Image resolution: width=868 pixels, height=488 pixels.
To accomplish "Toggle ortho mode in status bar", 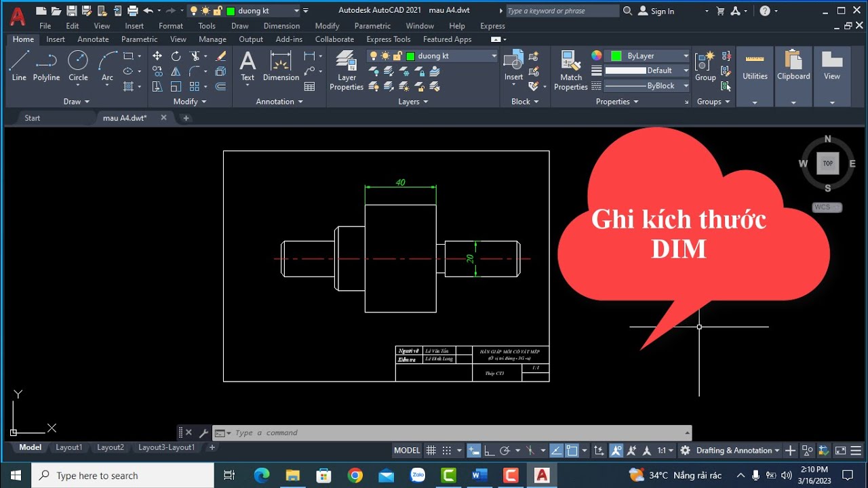I will coord(489,450).
